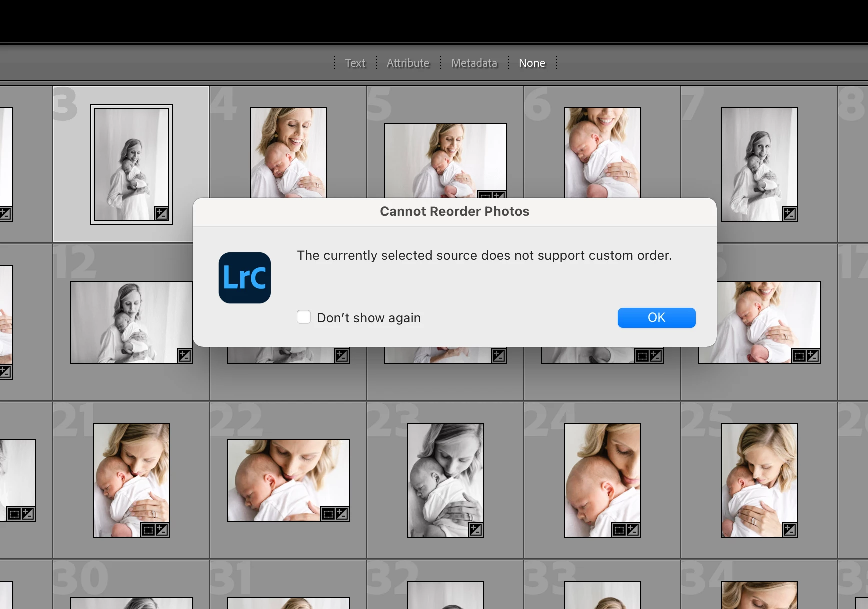Screen dimensions: 868x609
Task: Click develop adjustments badge on photo 3
Action: point(161,214)
